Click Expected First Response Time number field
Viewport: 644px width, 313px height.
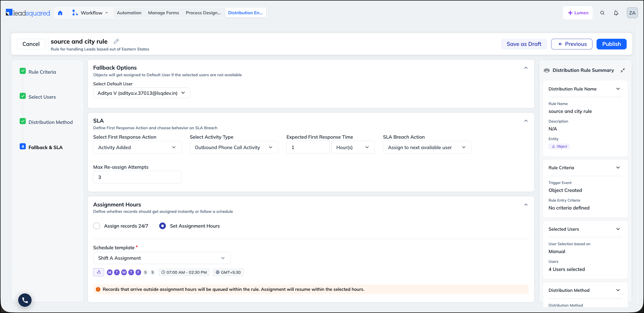tap(308, 147)
